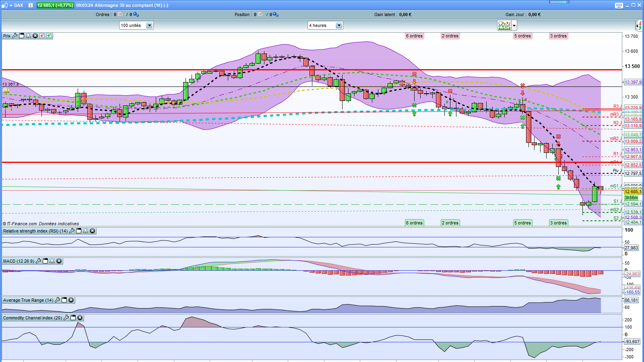Screen dimensions: 644x362
Task: Open the on-screen keyboard shortcuts icon
Action: pos(619,5)
